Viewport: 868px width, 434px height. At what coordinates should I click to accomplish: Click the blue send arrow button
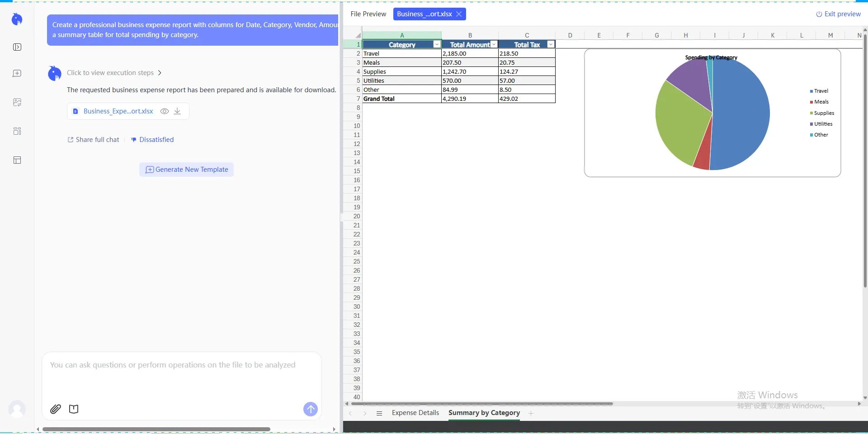point(310,409)
